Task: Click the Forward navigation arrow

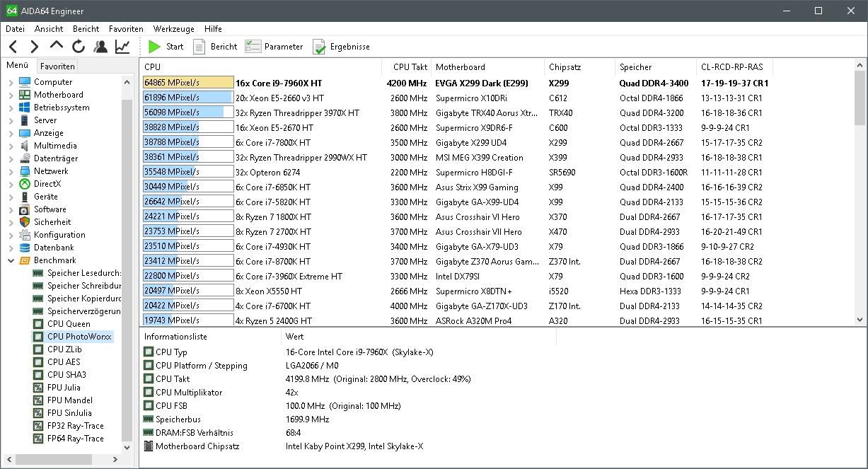Action: click(34, 47)
